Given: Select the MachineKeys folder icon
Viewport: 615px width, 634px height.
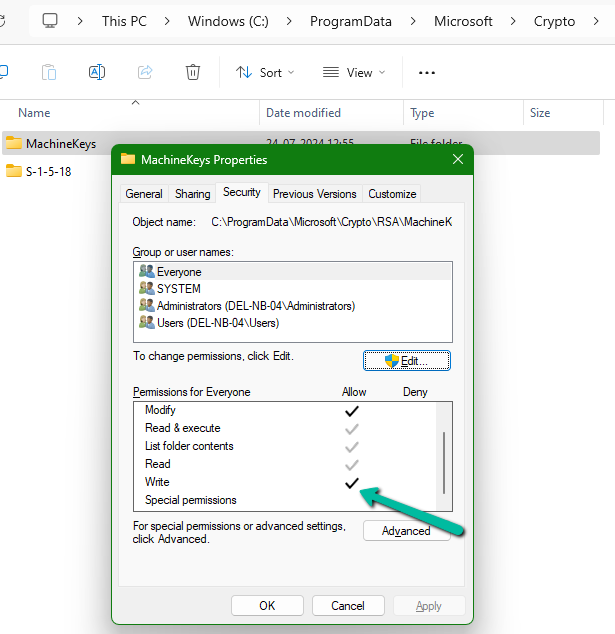Looking at the screenshot, I should click(14, 143).
